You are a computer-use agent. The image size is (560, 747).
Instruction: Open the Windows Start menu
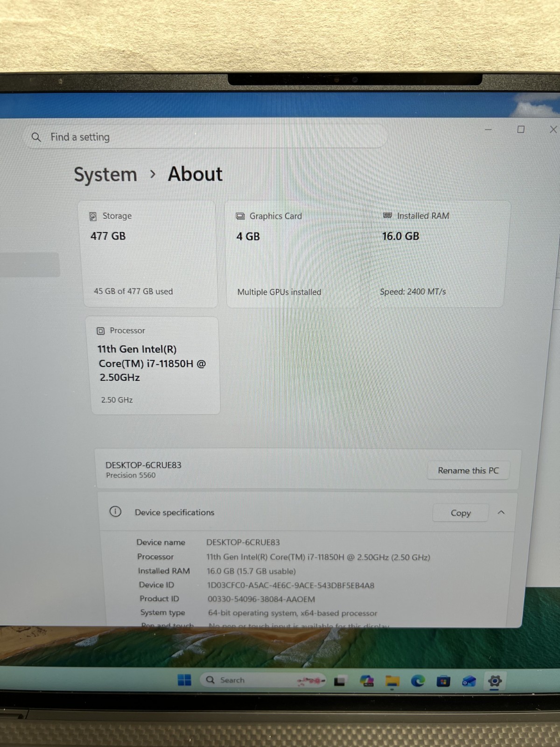click(x=184, y=680)
